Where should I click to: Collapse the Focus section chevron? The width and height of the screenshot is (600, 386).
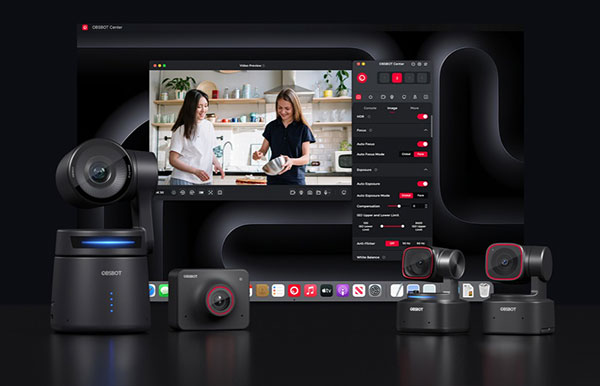pyautogui.click(x=426, y=130)
